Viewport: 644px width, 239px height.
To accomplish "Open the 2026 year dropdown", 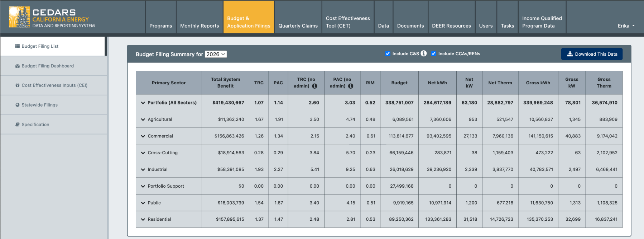I will coord(216,54).
